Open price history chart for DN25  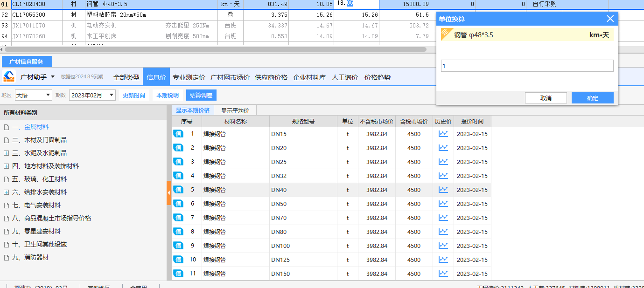443,162
